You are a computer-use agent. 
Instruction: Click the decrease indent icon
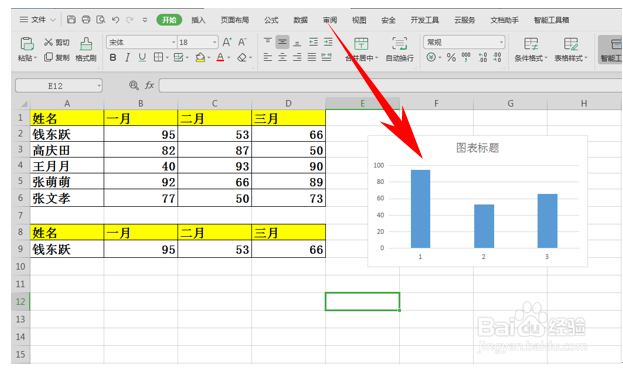click(313, 42)
